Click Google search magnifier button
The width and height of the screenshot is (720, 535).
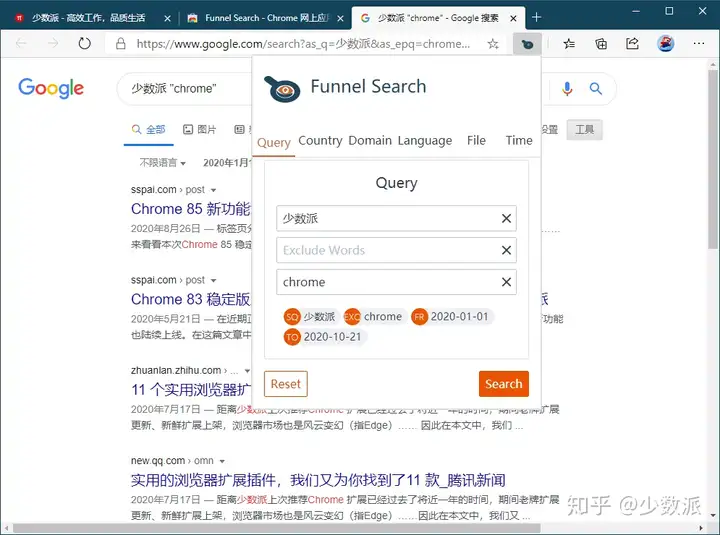click(596, 88)
